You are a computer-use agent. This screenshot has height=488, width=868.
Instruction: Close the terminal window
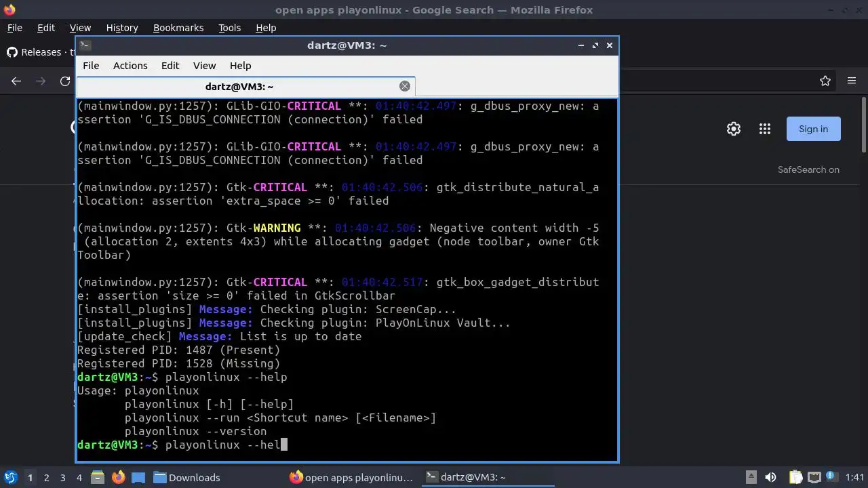[x=610, y=45]
